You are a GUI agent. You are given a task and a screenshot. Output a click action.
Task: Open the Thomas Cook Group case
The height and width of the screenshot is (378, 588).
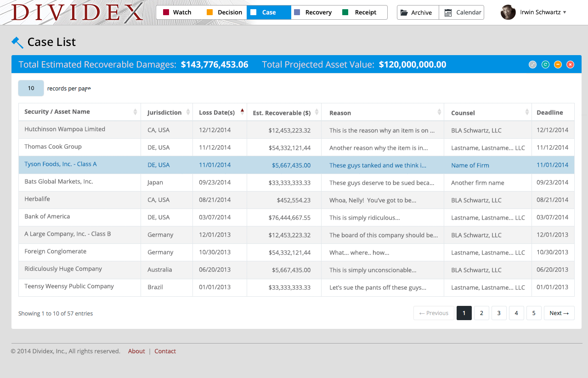pyautogui.click(x=53, y=147)
